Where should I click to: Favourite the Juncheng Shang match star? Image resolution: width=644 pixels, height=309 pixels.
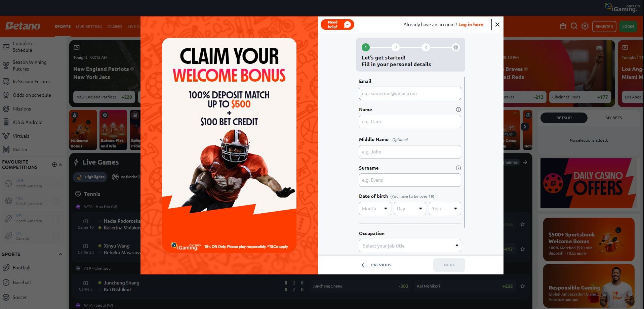522,286
